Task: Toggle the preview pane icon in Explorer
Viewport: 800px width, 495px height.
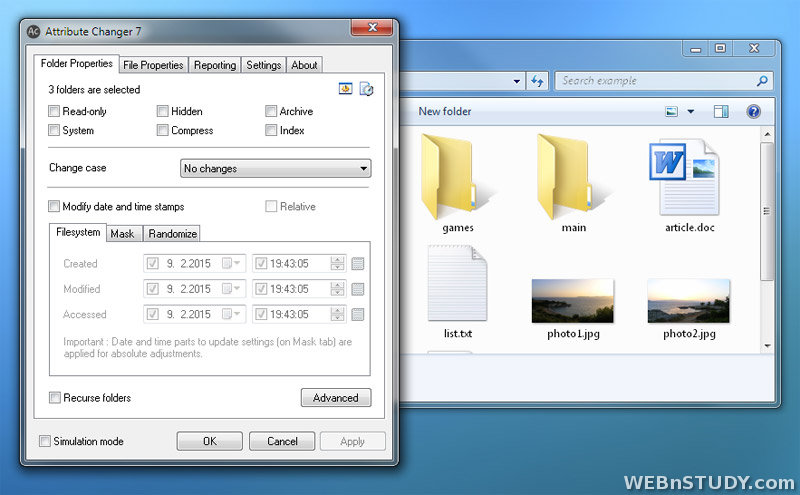Action: [x=720, y=111]
